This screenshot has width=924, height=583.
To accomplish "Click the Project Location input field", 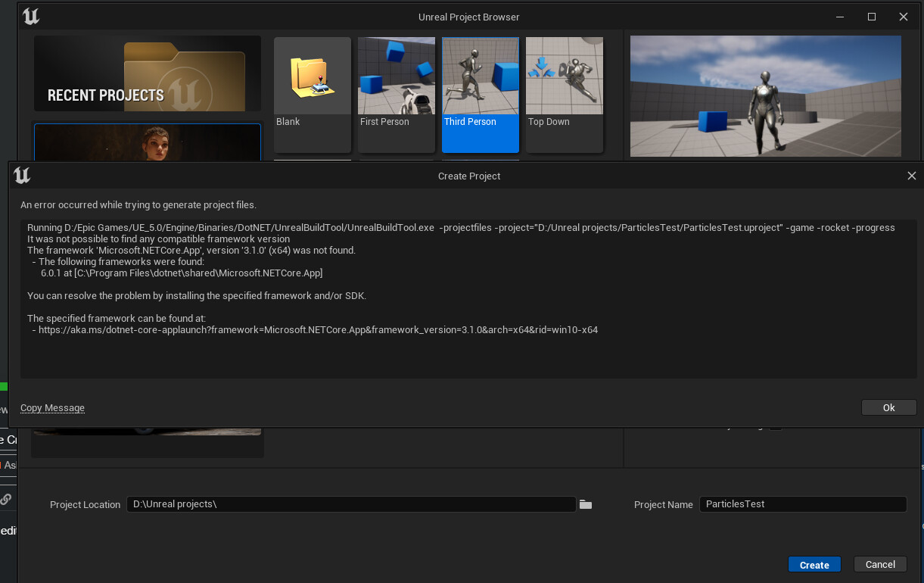I will 351,504.
